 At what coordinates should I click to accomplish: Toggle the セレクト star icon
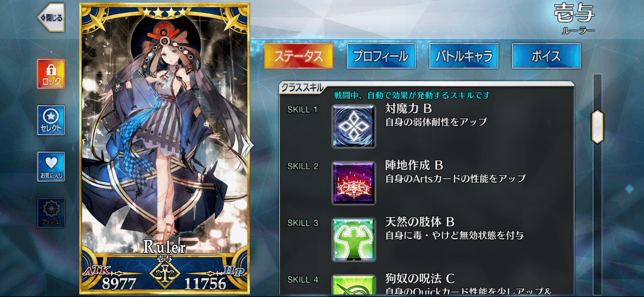(51, 121)
